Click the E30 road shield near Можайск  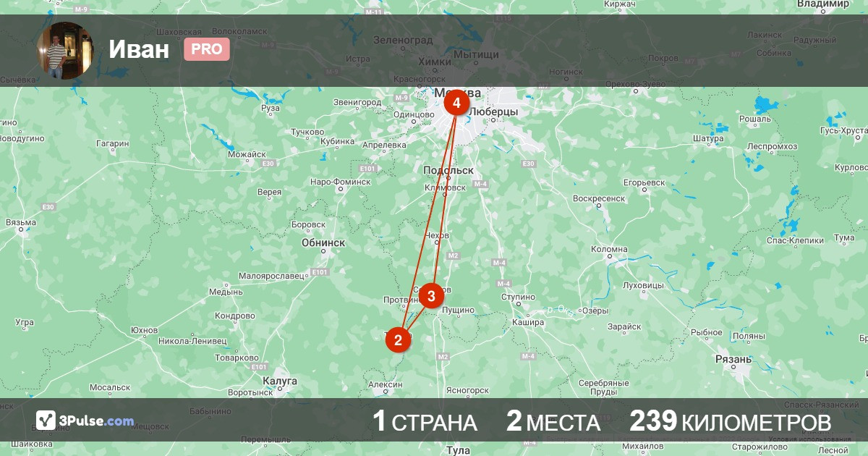(268, 164)
